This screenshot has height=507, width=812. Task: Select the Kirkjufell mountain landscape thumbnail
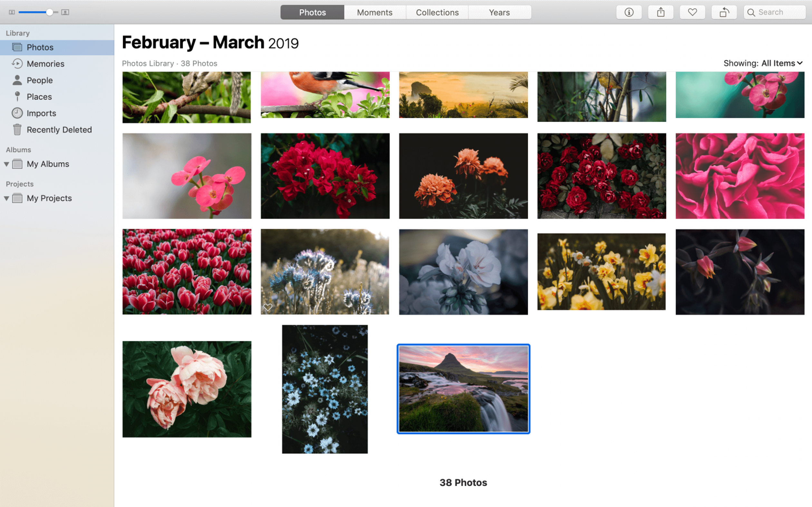(463, 389)
